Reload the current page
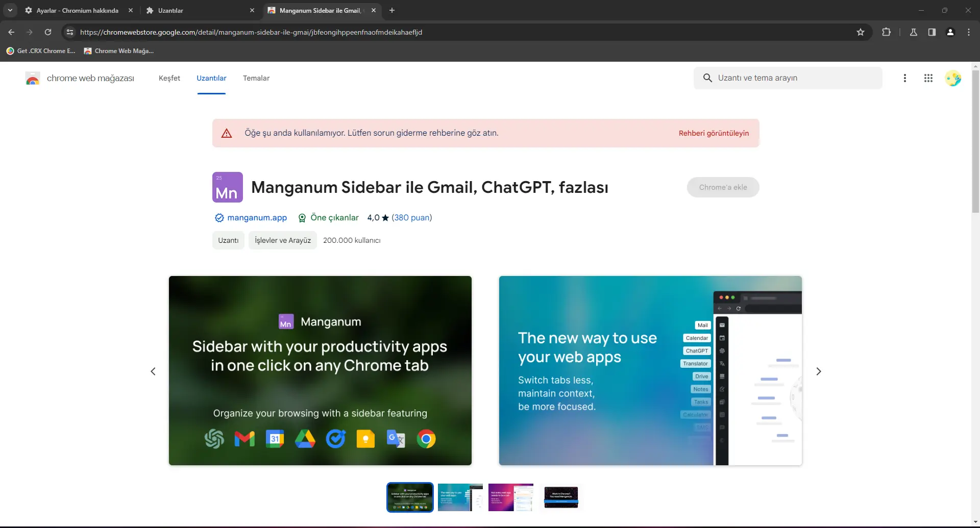This screenshot has width=980, height=528. (48, 32)
